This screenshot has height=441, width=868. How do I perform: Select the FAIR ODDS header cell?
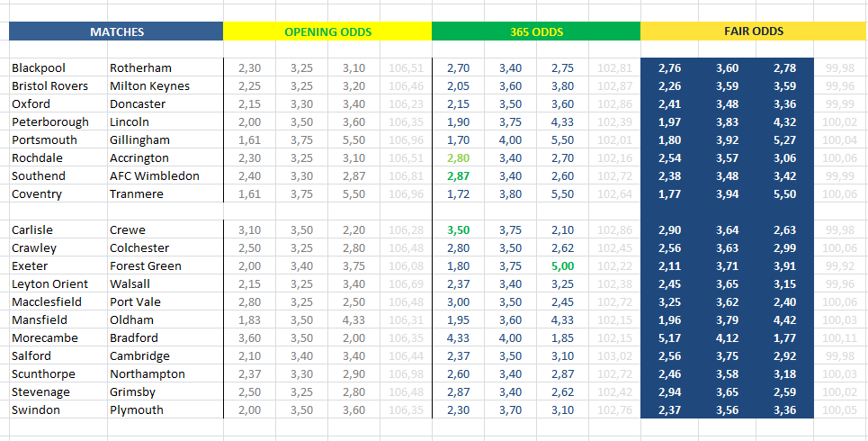point(754,31)
